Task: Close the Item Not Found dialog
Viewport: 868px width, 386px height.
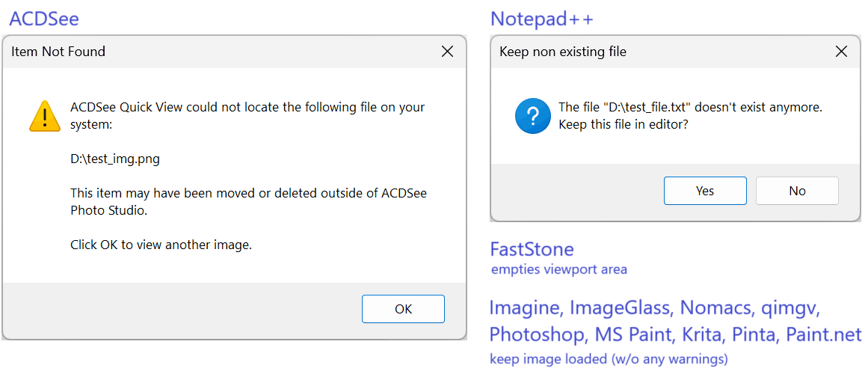Action: point(447,52)
